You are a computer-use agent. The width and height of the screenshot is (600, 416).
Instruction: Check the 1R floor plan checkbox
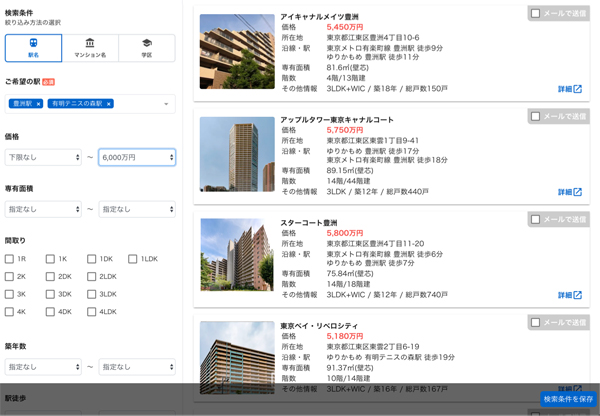pos(10,259)
